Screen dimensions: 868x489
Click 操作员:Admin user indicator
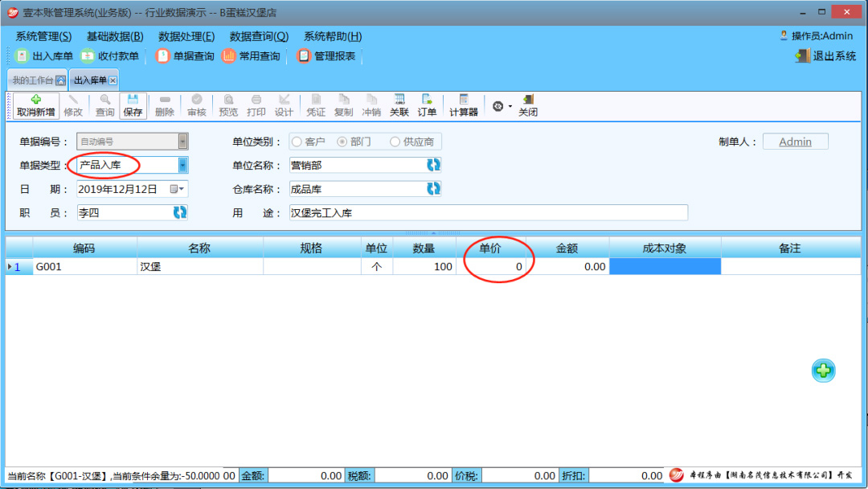tap(816, 36)
